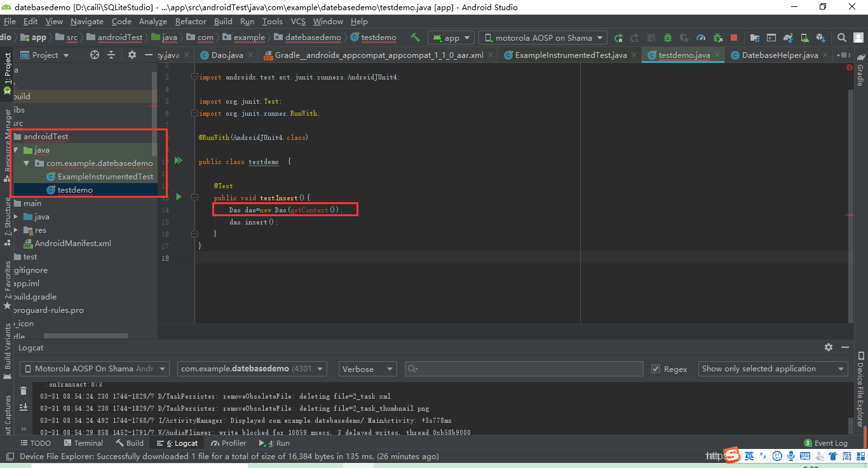
Task: Open the motorola AOSP on Shama device dropdown
Action: 543,38
